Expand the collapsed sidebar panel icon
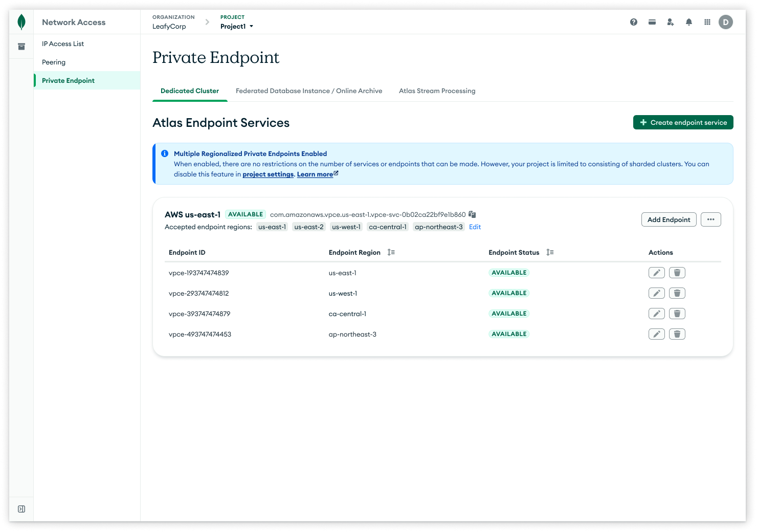The height and width of the screenshot is (532, 757). pos(21,509)
